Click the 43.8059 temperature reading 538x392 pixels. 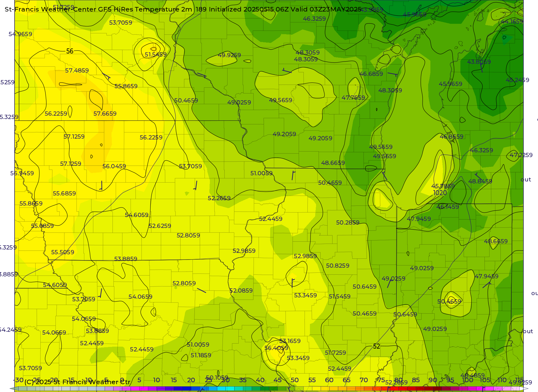click(479, 62)
